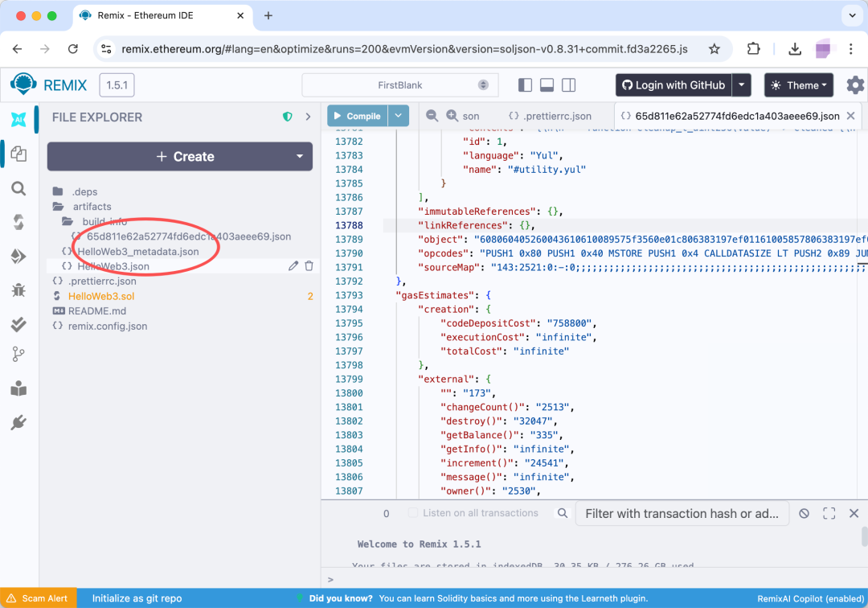
Task: Search transactions with the terminal magnifier icon
Action: click(x=563, y=513)
